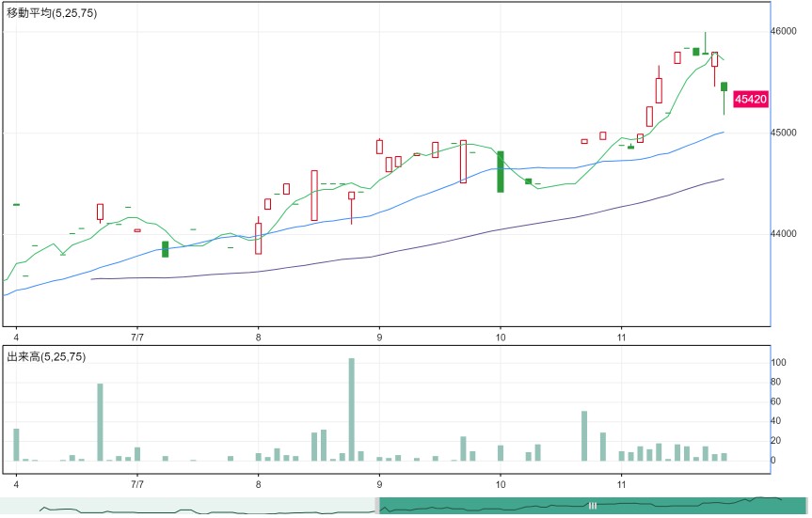Click the large solid green candlestick at 10
Image resolution: width=812 pixels, height=518 pixels.
tap(501, 172)
